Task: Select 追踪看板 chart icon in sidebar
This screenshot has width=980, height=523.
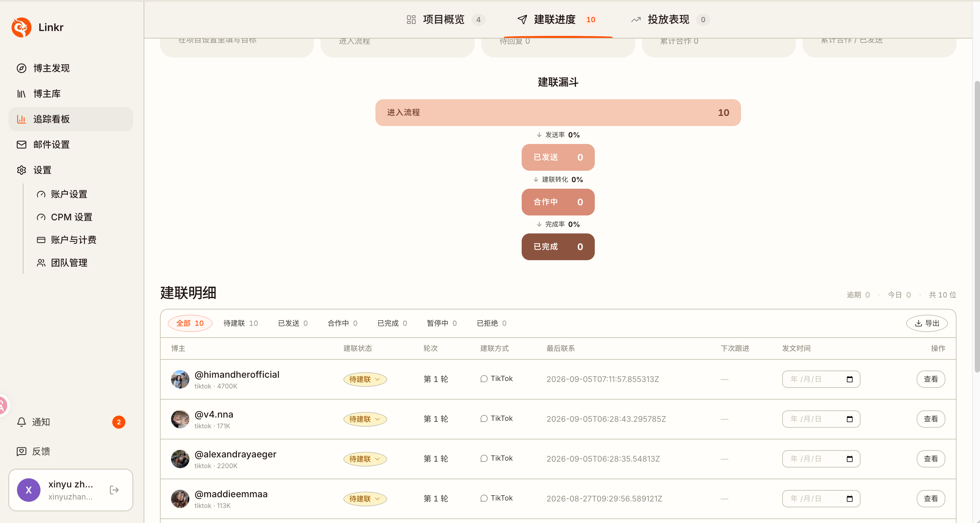Action: 21,119
